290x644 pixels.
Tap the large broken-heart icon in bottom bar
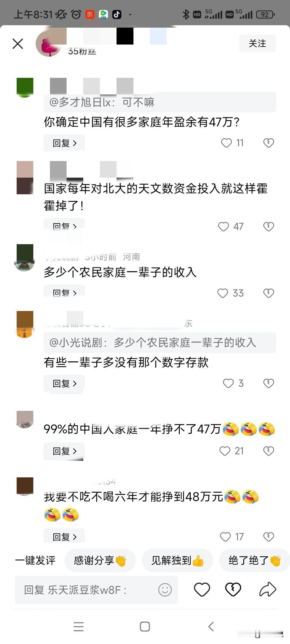(x=233, y=590)
